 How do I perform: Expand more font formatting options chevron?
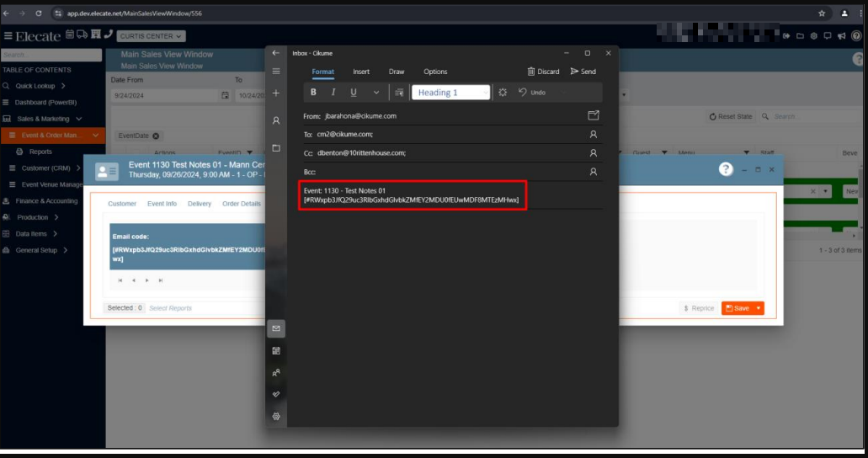point(375,93)
